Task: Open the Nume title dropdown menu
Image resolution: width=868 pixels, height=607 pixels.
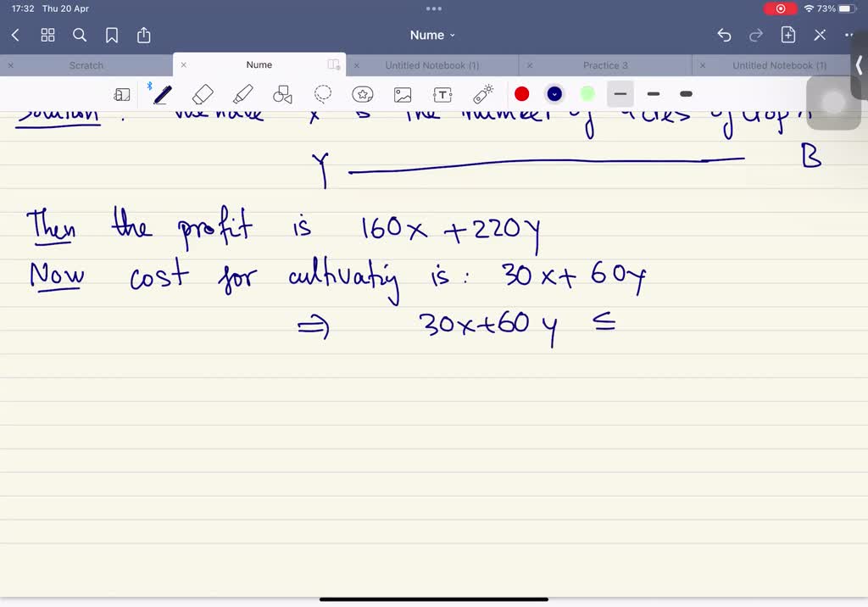Action: tap(432, 35)
